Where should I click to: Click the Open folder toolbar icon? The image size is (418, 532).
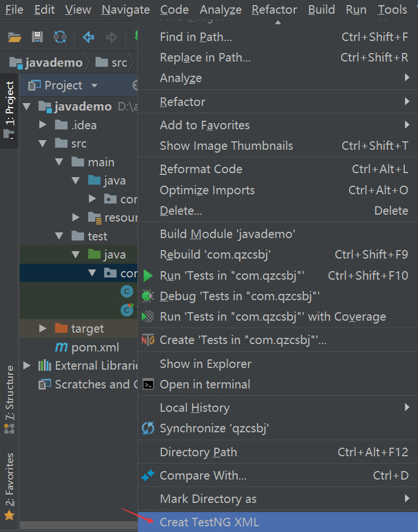click(15, 37)
